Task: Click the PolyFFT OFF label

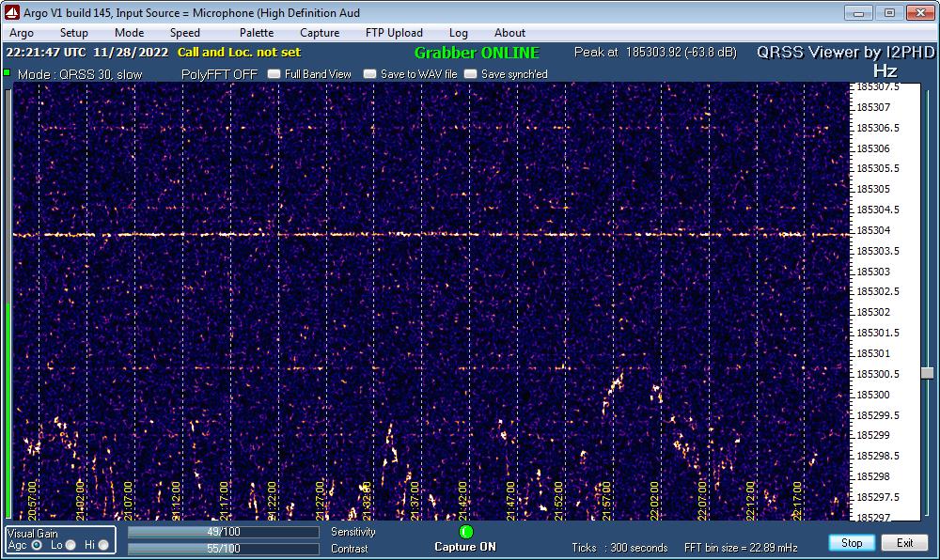Action: [219, 74]
